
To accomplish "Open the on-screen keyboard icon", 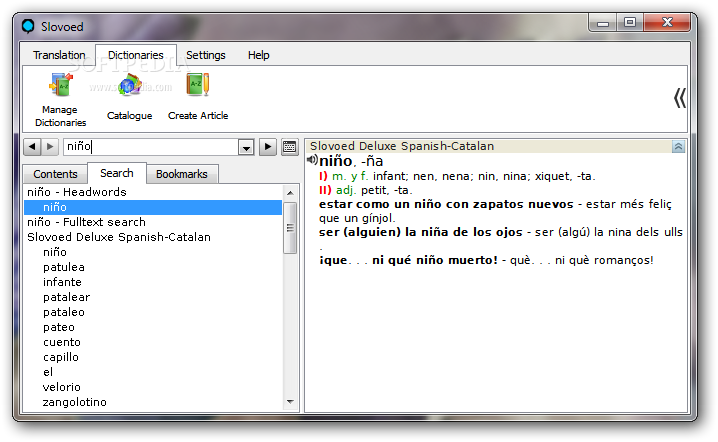I will coord(290,147).
